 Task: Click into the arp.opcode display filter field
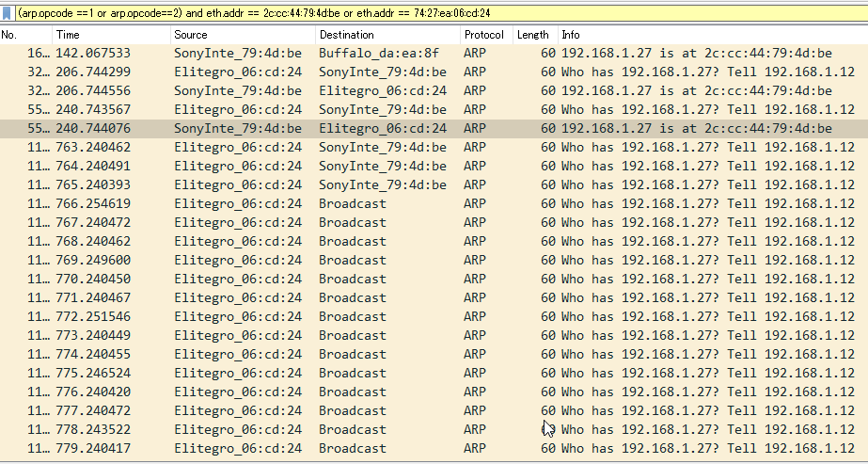(x=441, y=13)
